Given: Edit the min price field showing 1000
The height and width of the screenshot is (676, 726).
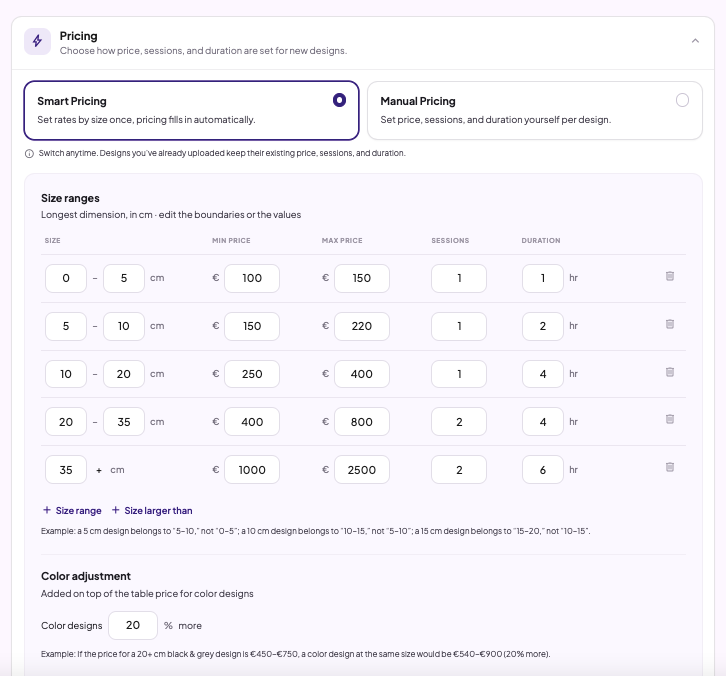Looking at the screenshot, I should pyautogui.click(x=252, y=469).
